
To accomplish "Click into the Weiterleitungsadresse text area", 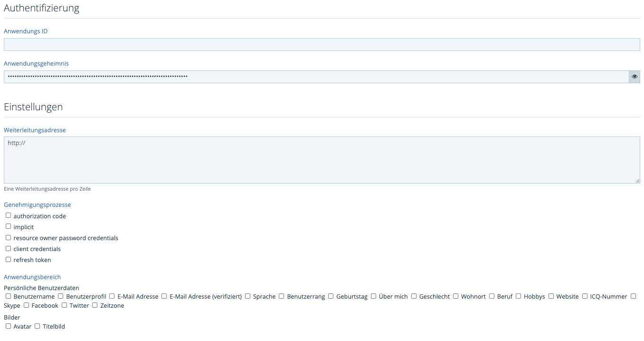I will click(x=322, y=160).
